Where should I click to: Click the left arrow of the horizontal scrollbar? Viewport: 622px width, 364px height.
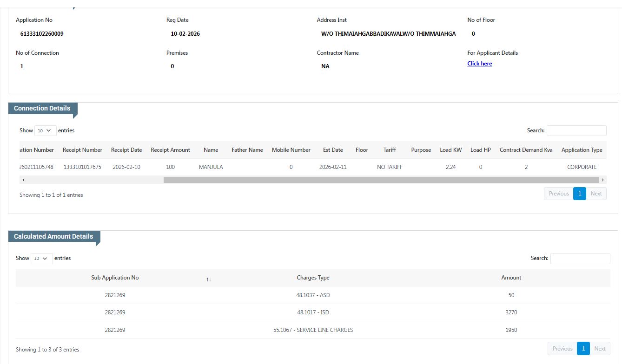pos(23,180)
